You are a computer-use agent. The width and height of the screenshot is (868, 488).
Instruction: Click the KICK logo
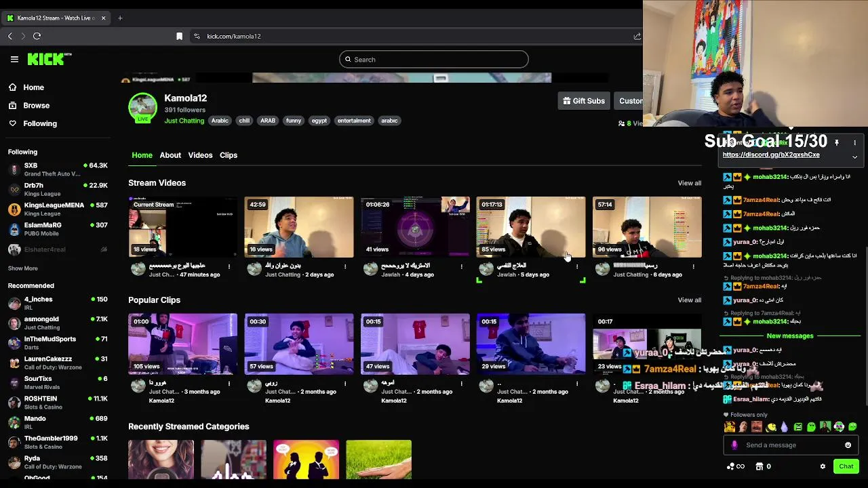click(49, 59)
